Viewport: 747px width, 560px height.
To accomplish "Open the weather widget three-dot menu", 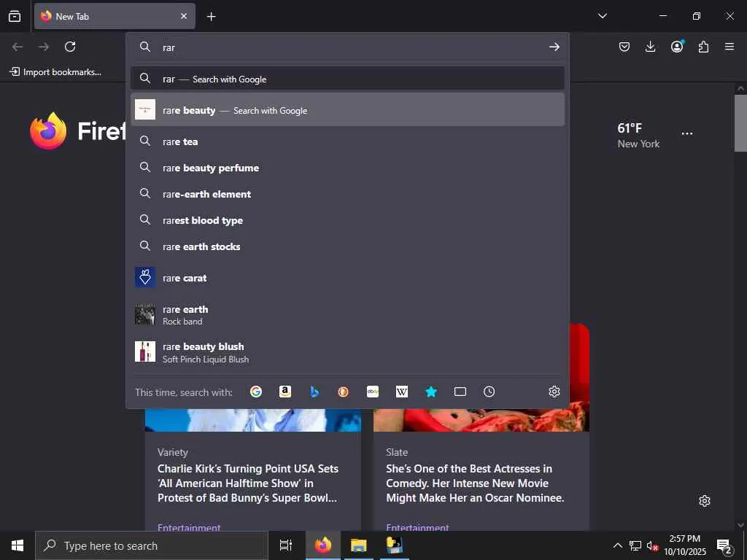I will pyautogui.click(x=687, y=133).
